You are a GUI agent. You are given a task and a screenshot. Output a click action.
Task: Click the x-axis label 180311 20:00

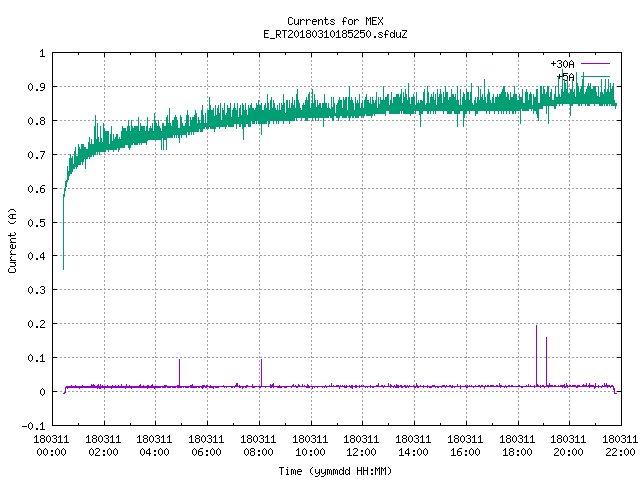[568, 446]
